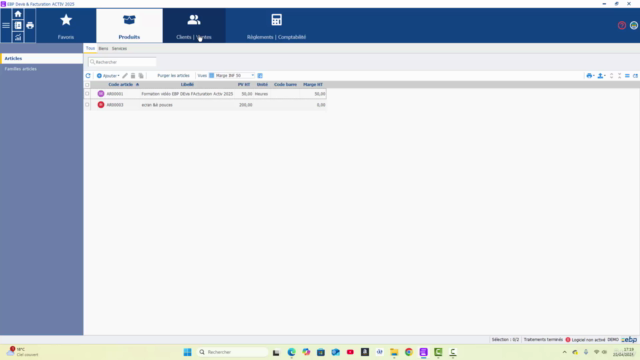Filter list by Services tab
The width and height of the screenshot is (640, 360).
119,48
